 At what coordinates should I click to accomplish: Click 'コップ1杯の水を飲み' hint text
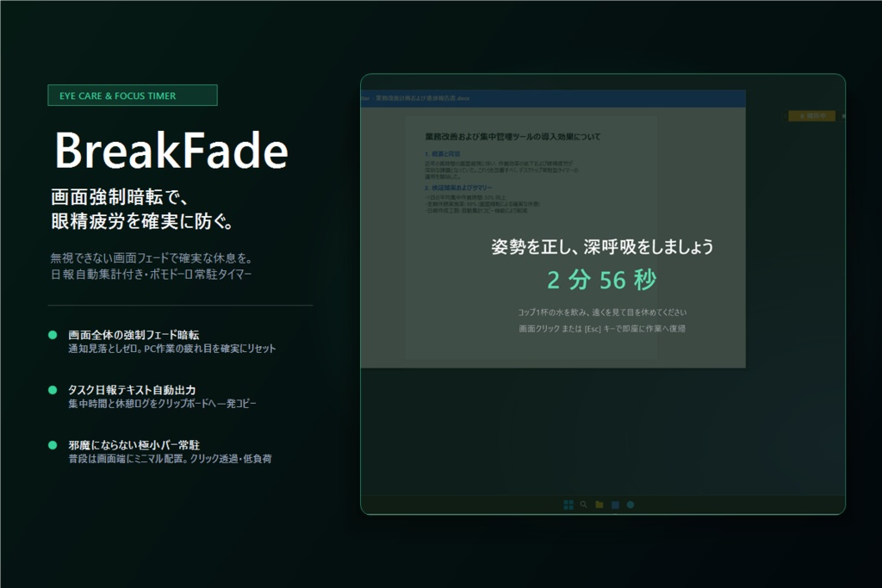[552, 312]
